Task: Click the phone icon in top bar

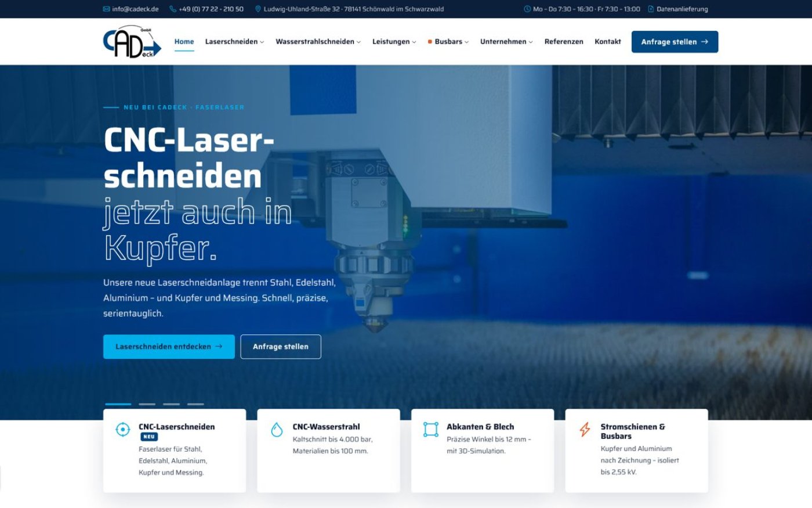Action: 173,9
